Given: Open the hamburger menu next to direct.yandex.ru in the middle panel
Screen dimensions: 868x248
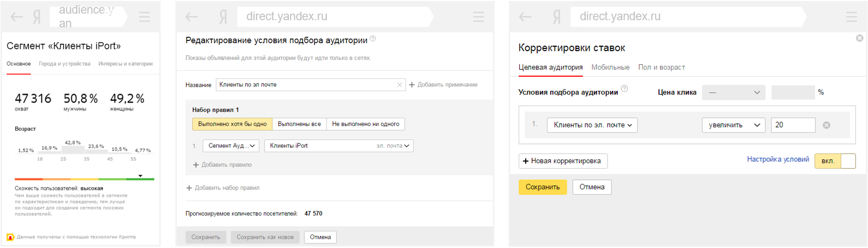Looking at the screenshot, I should click(478, 17).
